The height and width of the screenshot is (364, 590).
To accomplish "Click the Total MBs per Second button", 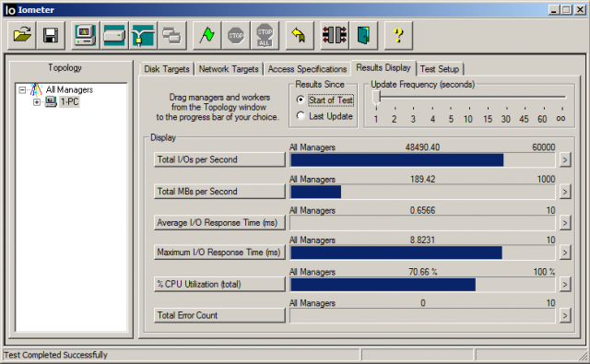I will click(219, 192).
